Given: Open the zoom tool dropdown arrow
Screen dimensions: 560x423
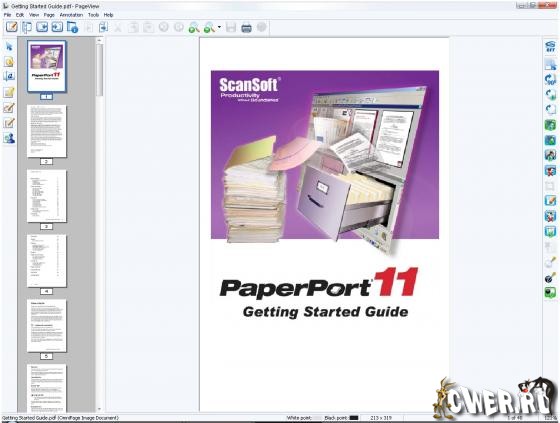Looking at the screenshot, I should [219, 27].
